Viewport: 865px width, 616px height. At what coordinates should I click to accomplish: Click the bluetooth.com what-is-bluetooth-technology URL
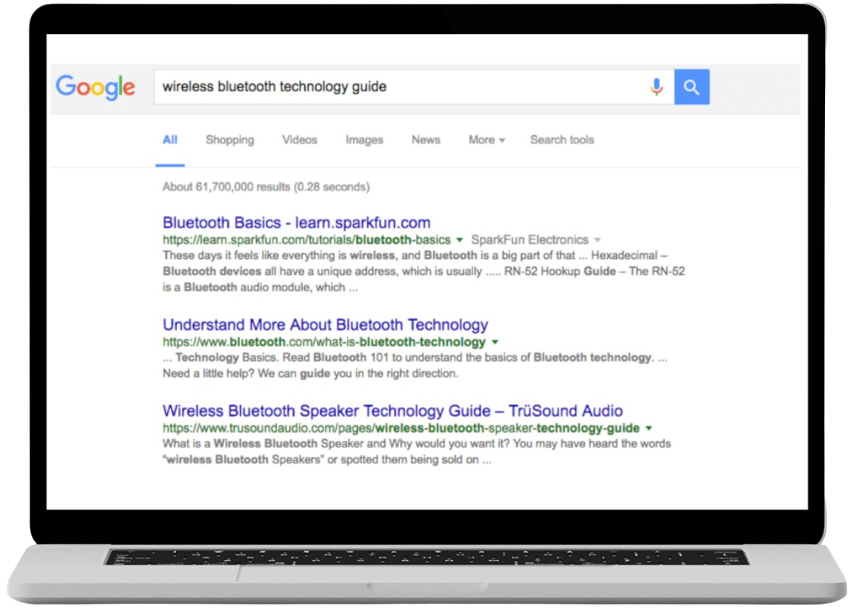click(324, 342)
